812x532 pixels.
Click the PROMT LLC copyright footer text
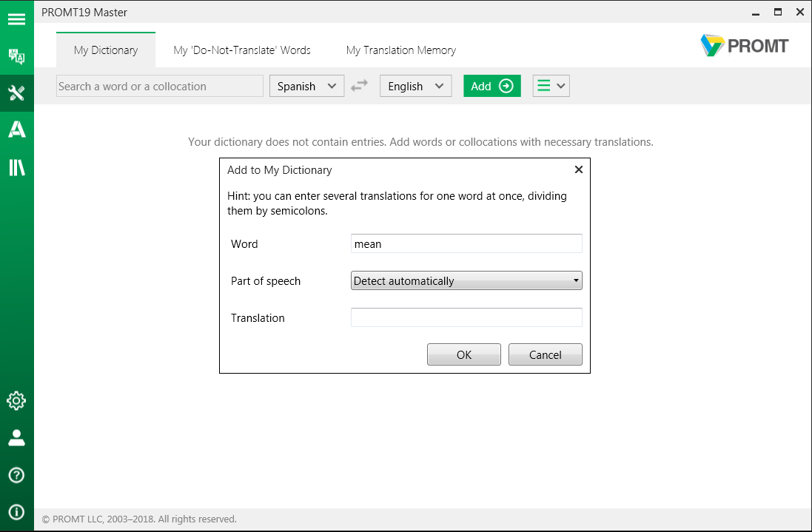pos(139,519)
